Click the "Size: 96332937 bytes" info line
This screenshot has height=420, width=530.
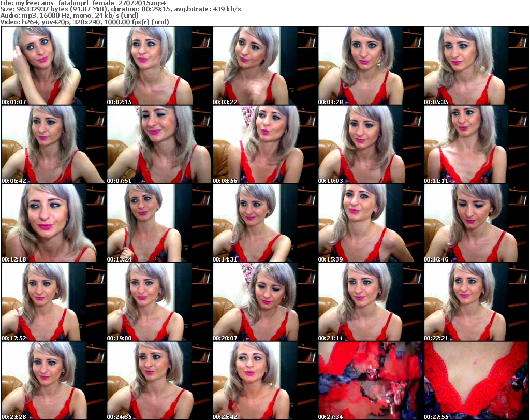coord(120,9)
